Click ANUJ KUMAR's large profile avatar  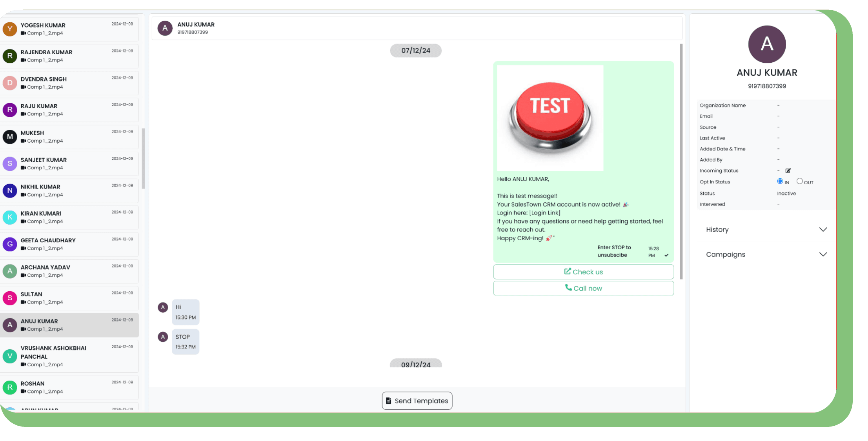point(766,44)
